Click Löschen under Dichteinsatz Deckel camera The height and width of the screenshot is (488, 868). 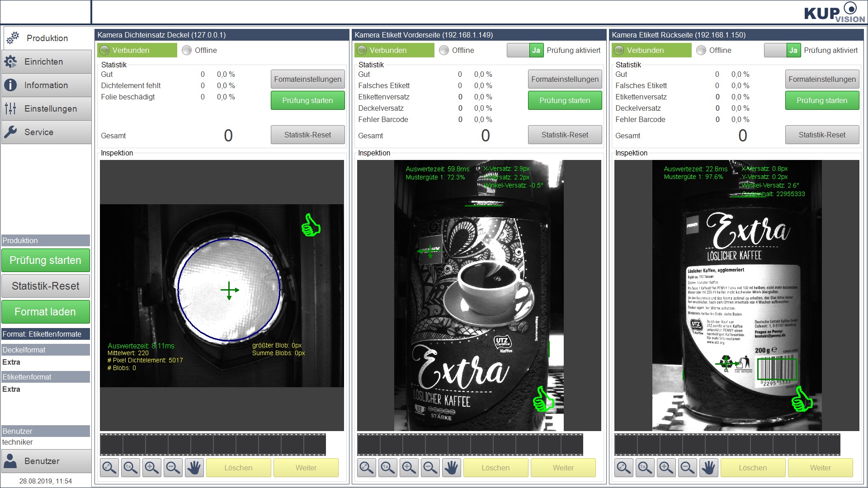pyautogui.click(x=239, y=468)
